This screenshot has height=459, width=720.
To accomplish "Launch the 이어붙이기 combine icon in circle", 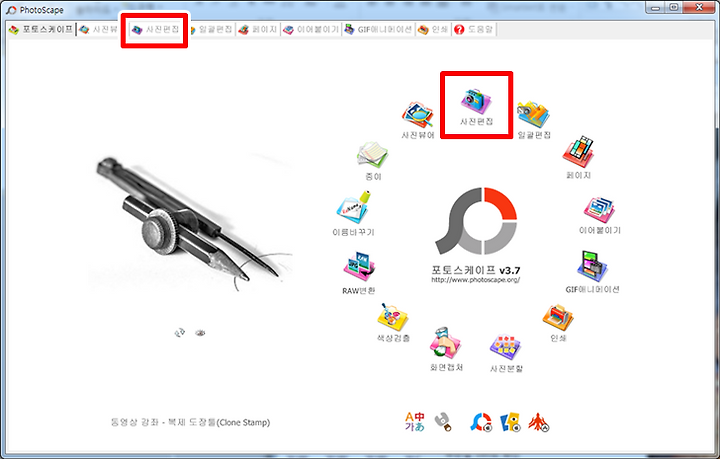I will (600, 215).
